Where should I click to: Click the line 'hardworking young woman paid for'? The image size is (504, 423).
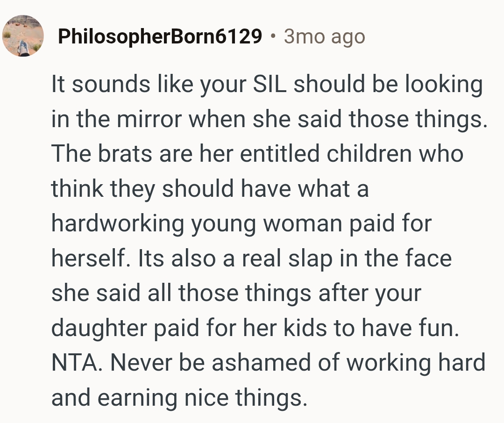[241, 223]
